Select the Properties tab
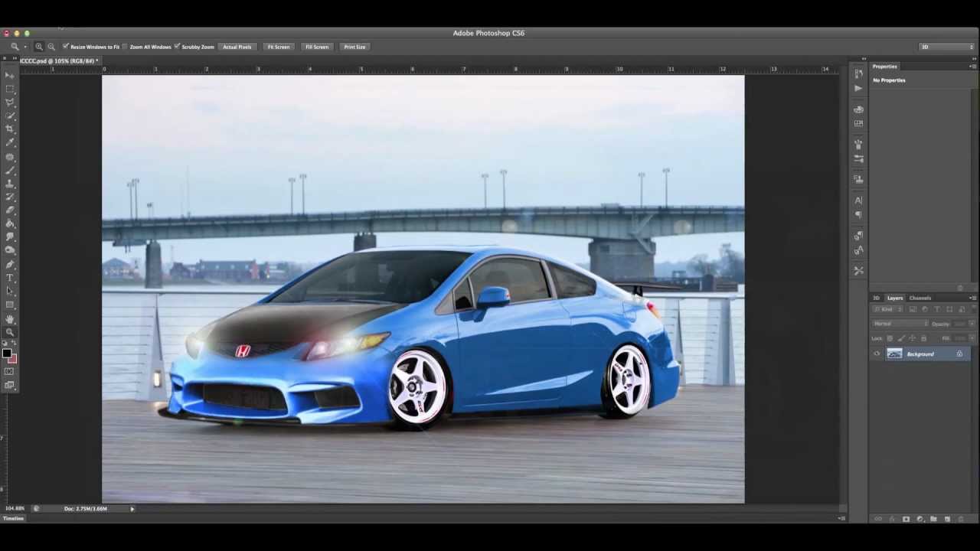The image size is (980, 551). click(884, 67)
